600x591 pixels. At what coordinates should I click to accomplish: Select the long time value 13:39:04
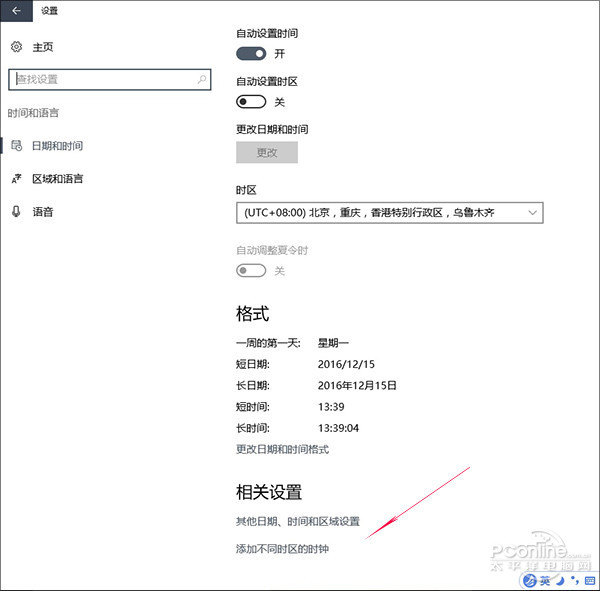(338, 428)
